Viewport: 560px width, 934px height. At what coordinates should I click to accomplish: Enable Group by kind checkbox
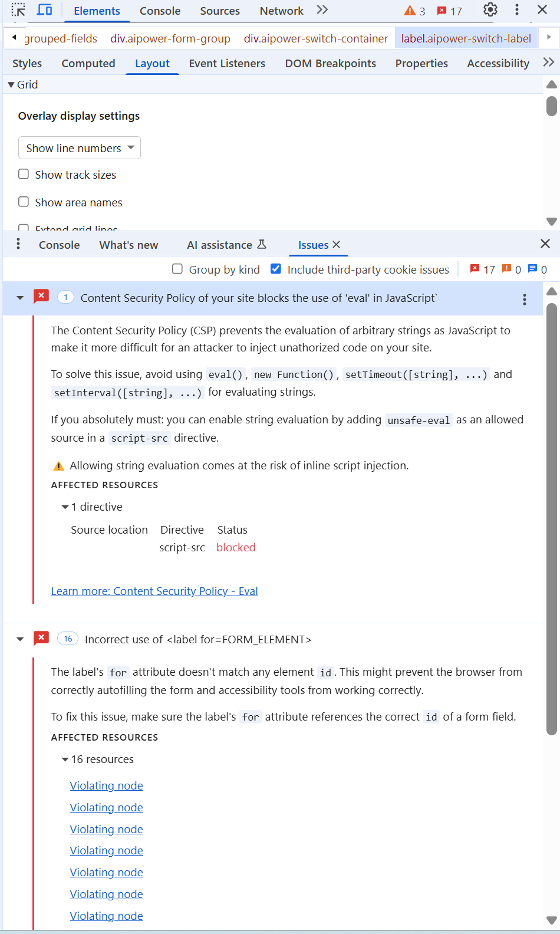click(177, 269)
